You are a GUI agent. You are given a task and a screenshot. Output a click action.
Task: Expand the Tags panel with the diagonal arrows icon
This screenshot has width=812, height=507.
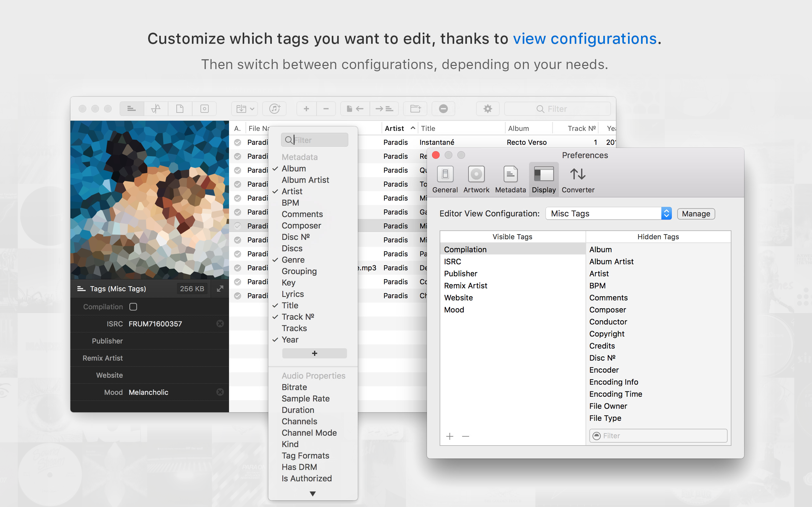tap(220, 288)
